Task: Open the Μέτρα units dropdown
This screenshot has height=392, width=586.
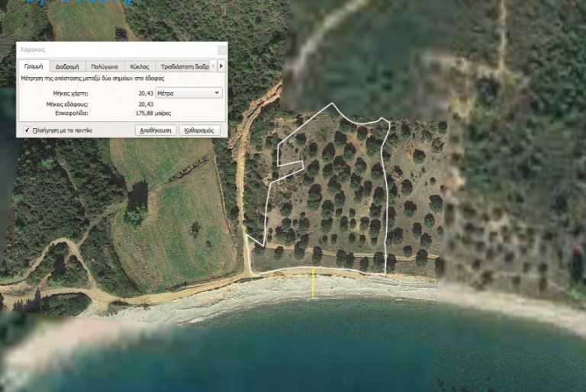Action: pos(188,93)
